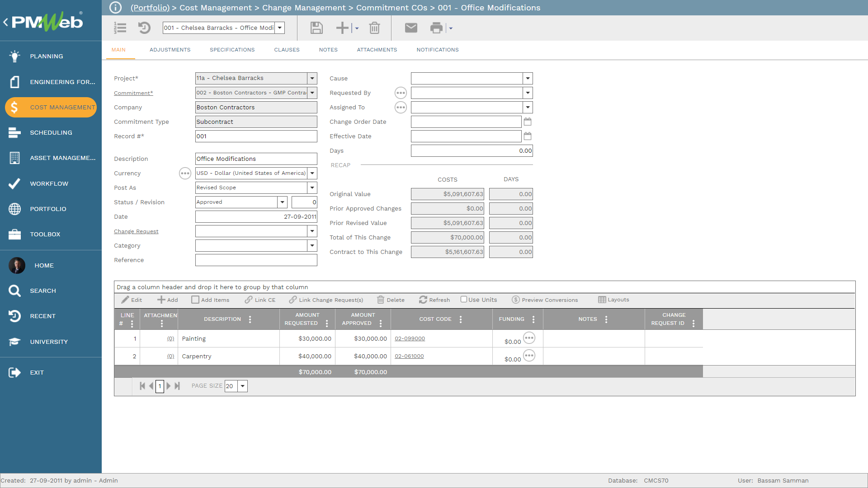Switch to the Attachments tab
This screenshot has width=868, height=488.
377,50
